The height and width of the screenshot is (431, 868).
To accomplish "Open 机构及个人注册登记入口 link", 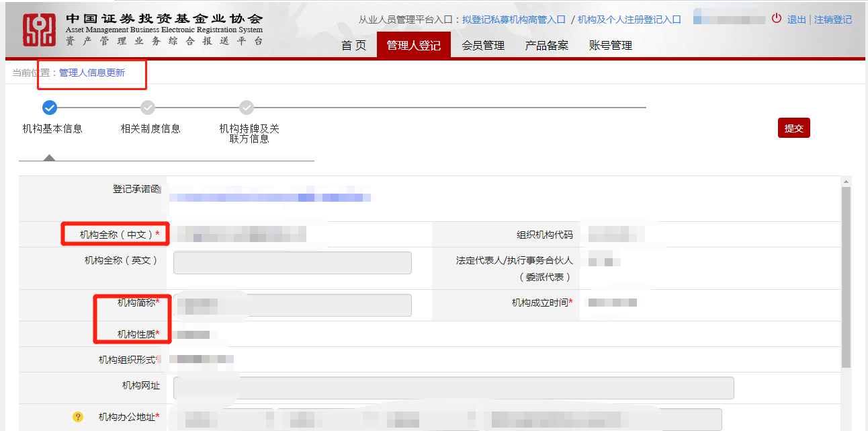I will pyautogui.click(x=630, y=19).
